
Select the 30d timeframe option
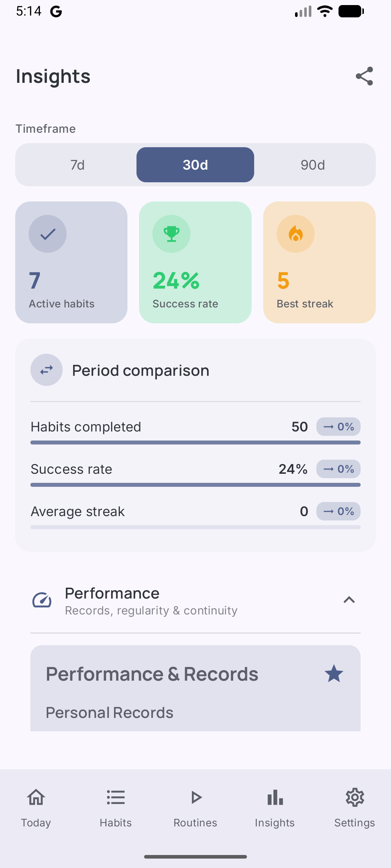[x=195, y=165]
